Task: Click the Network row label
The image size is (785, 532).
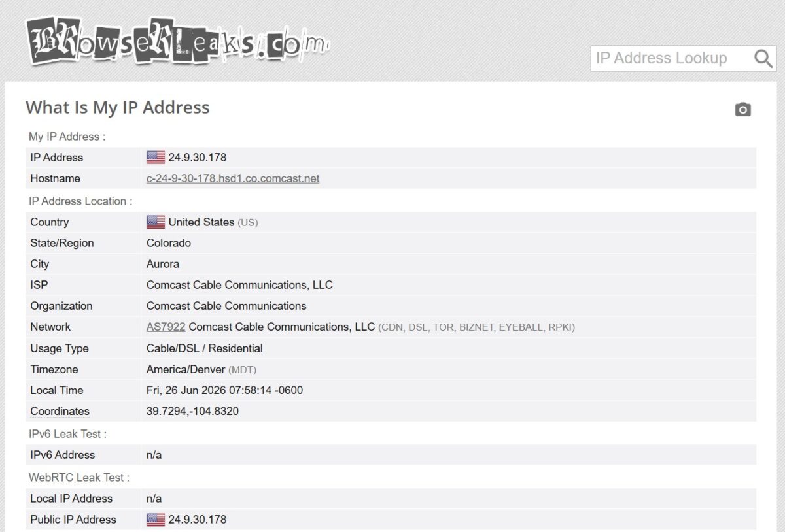Action: pos(50,327)
